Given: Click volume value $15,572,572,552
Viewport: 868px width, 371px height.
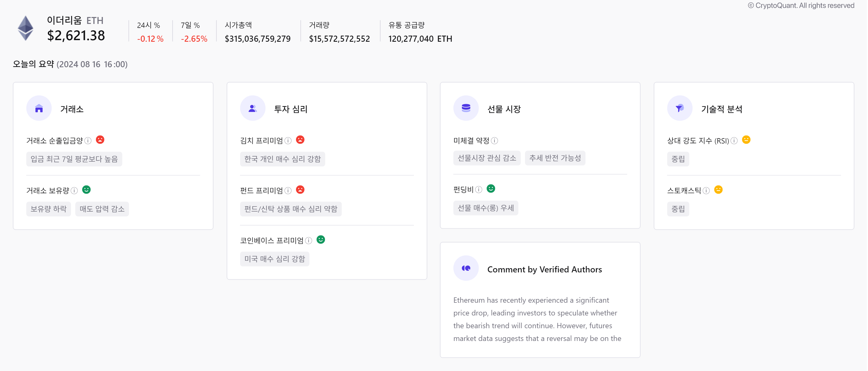Looking at the screenshot, I should (x=339, y=39).
